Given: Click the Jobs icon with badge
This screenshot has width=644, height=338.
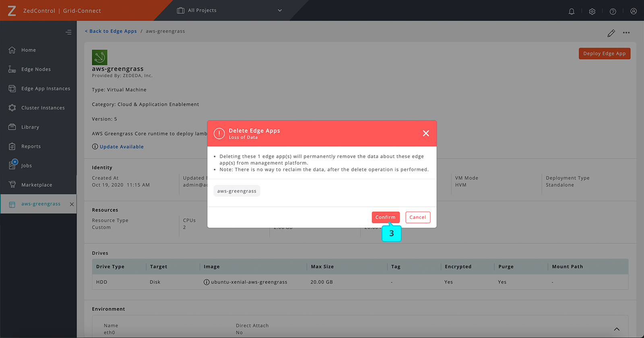Looking at the screenshot, I should [13, 164].
